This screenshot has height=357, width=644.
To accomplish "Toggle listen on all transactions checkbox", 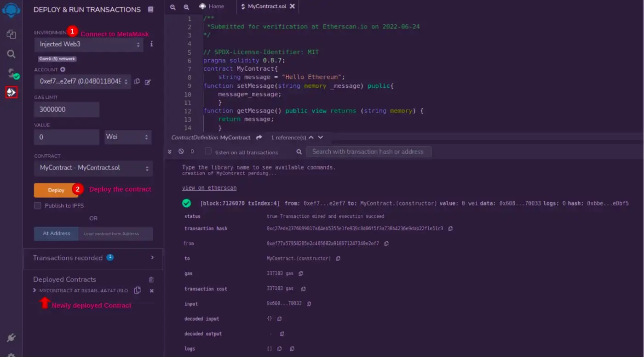I will (x=208, y=151).
